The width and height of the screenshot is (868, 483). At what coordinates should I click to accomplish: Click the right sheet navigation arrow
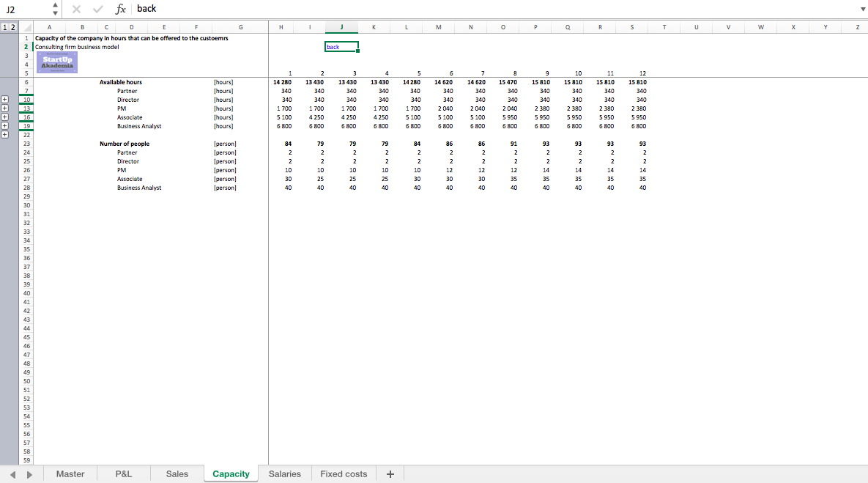29,473
